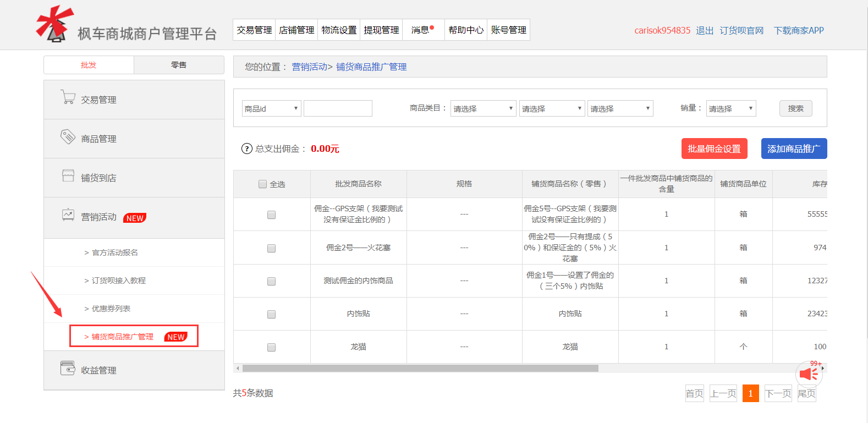868x423 pixels.
Task: Tick the 全选 select-all checkbox
Action: [262, 184]
